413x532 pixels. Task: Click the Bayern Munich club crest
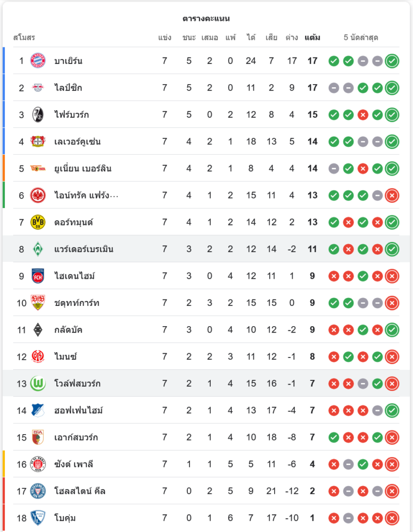(x=38, y=61)
